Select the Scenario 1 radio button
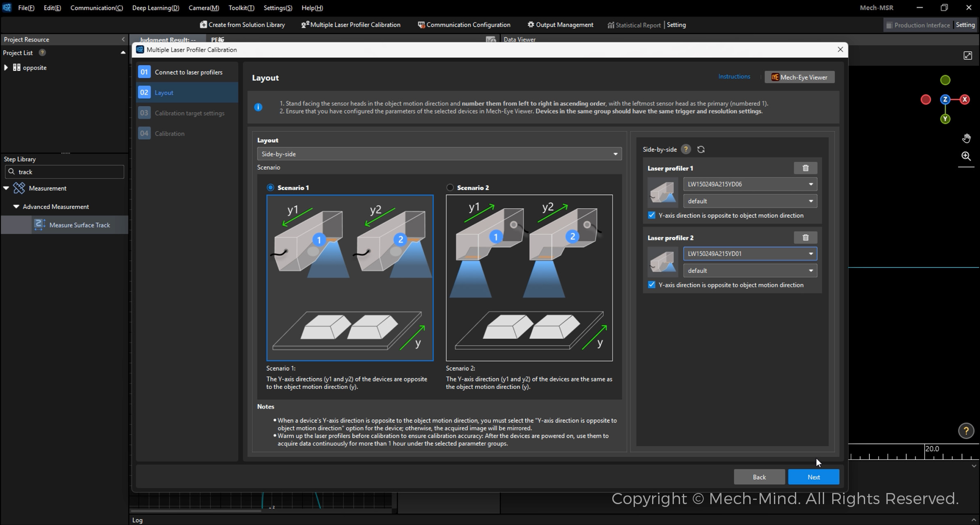Viewport: 980px width, 525px height. pyautogui.click(x=270, y=187)
